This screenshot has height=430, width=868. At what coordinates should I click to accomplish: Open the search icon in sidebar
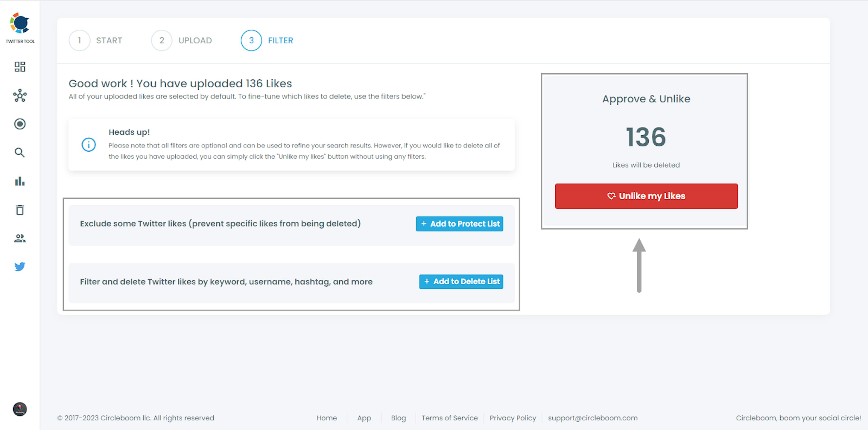(x=20, y=152)
